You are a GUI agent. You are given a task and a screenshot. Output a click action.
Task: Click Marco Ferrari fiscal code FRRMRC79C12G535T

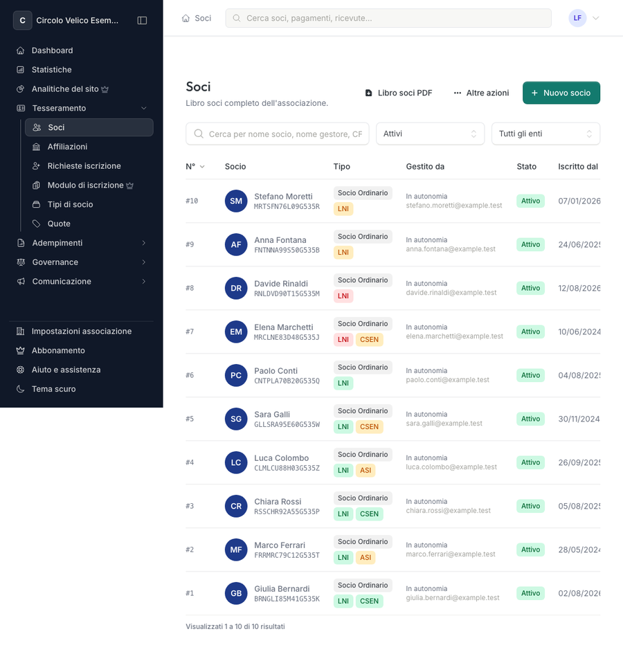pyautogui.click(x=287, y=556)
